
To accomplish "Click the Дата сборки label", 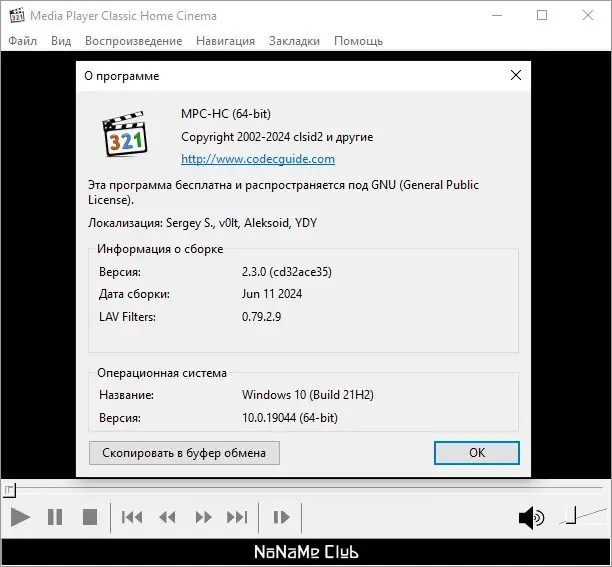I will (x=134, y=294).
